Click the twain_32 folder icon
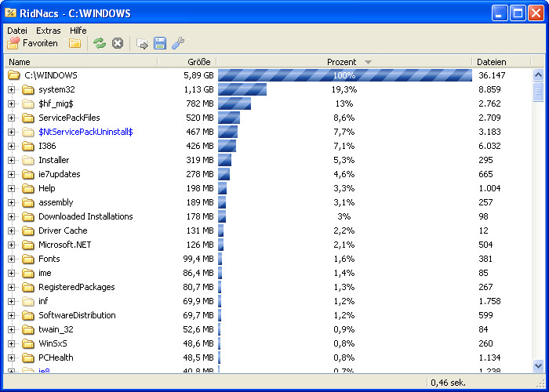Screen dimensions: 549x392 tap(28, 329)
